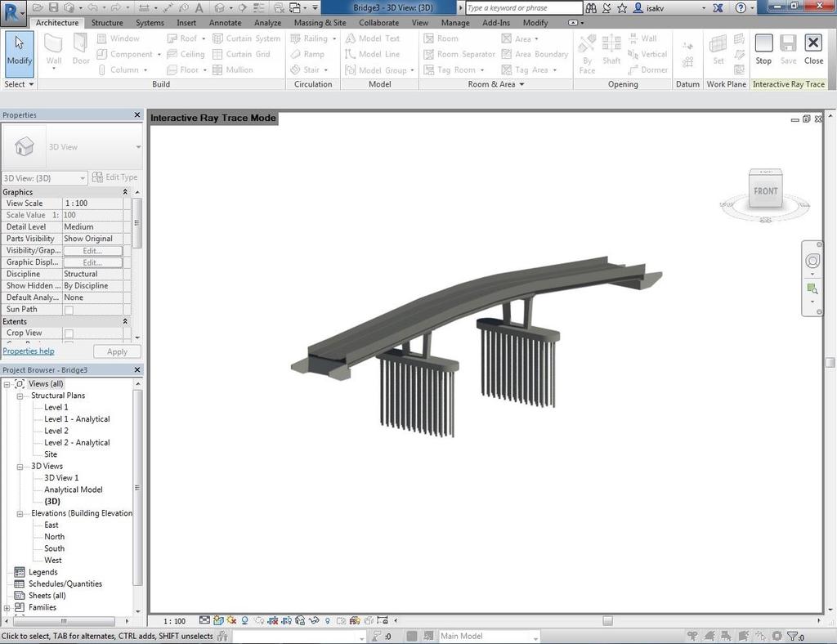Click the Window tool in Build panel
The width and height of the screenshot is (837, 644).
point(118,38)
